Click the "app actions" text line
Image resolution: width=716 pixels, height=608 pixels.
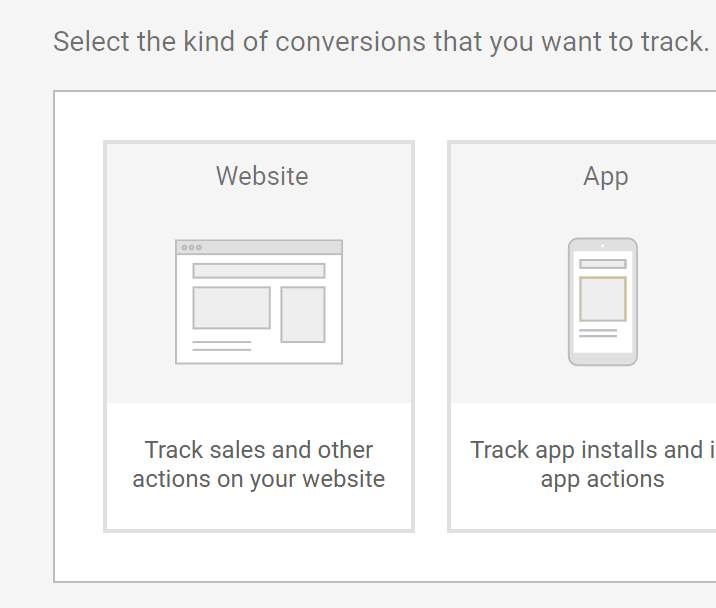(x=602, y=479)
